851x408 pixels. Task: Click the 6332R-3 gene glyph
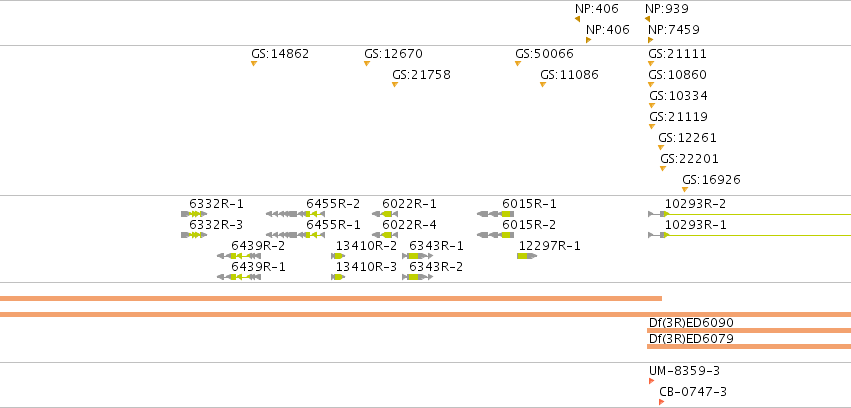click(194, 235)
